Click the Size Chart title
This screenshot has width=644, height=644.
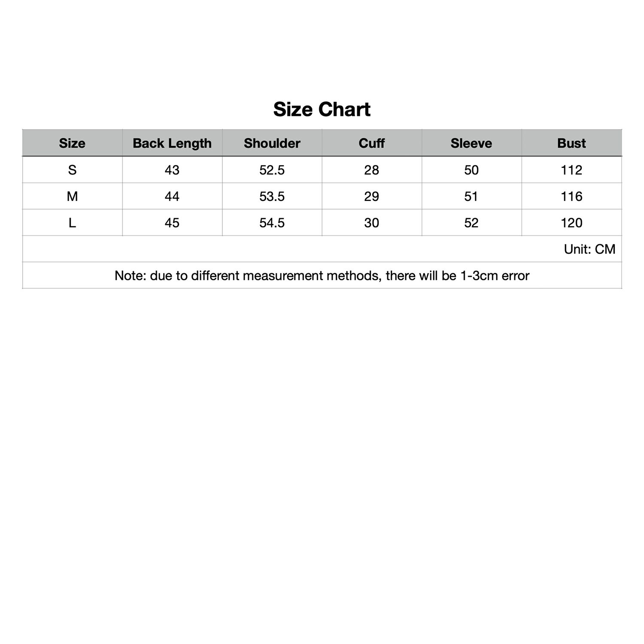(322, 109)
